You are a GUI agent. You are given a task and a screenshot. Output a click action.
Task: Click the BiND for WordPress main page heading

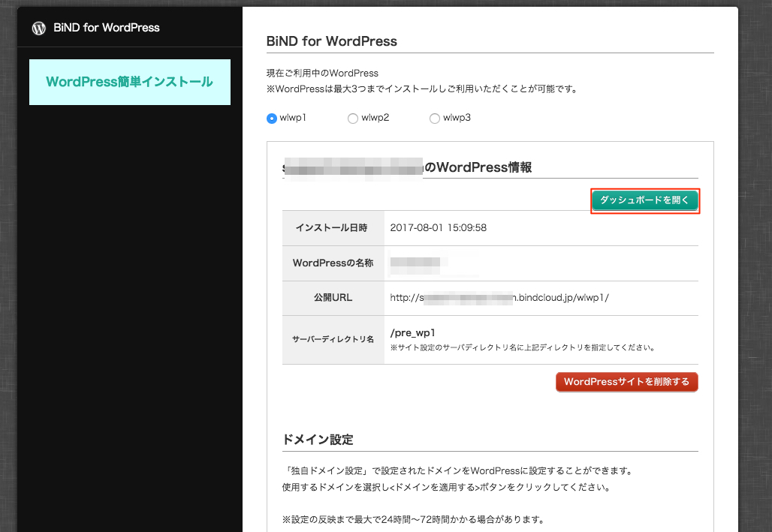pos(332,41)
